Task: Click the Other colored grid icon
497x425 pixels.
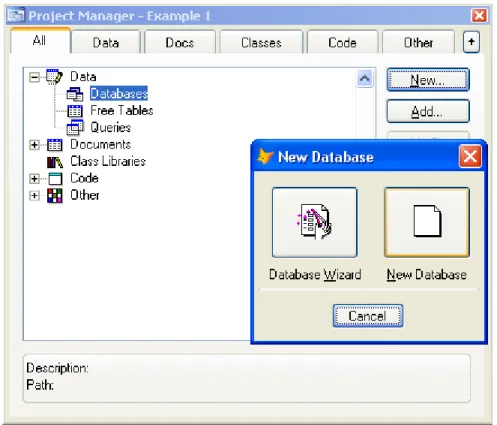Action: click(54, 196)
